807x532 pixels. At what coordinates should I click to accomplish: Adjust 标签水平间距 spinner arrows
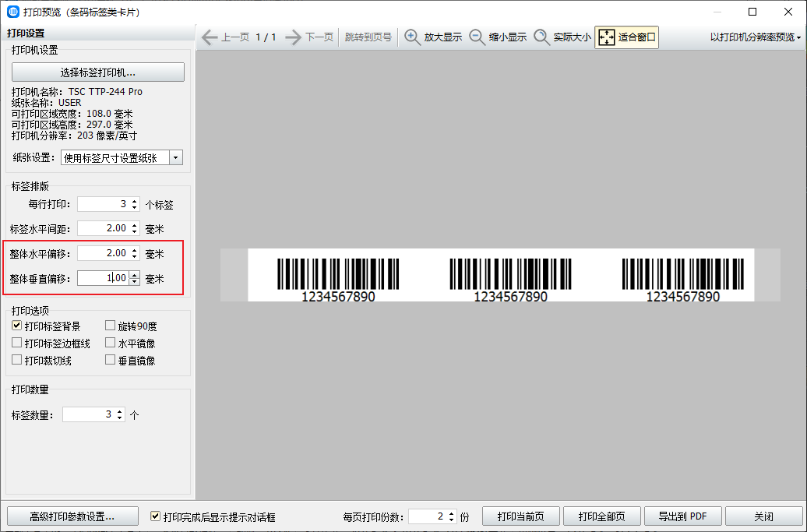coord(134,228)
